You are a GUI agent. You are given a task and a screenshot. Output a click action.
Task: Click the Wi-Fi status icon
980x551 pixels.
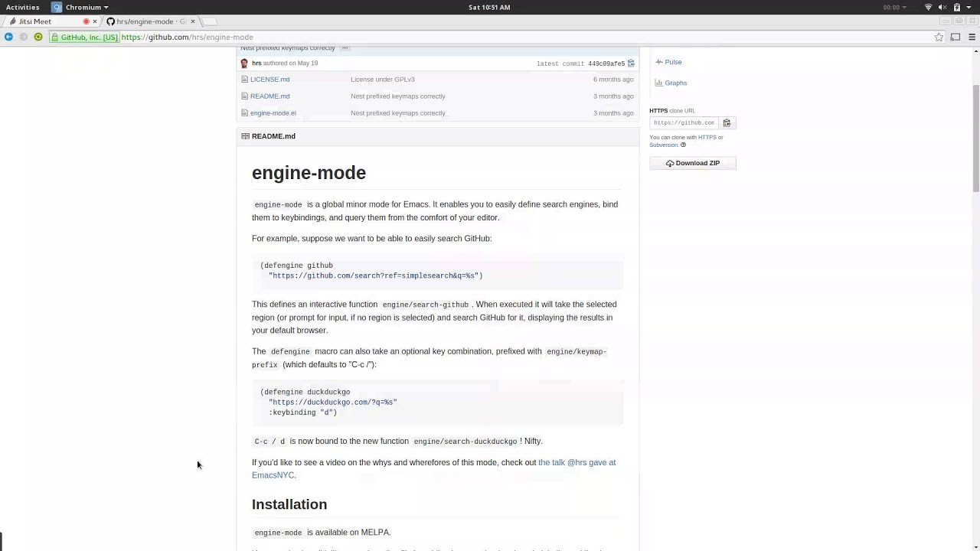pyautogui.click(x=929, y=7)
